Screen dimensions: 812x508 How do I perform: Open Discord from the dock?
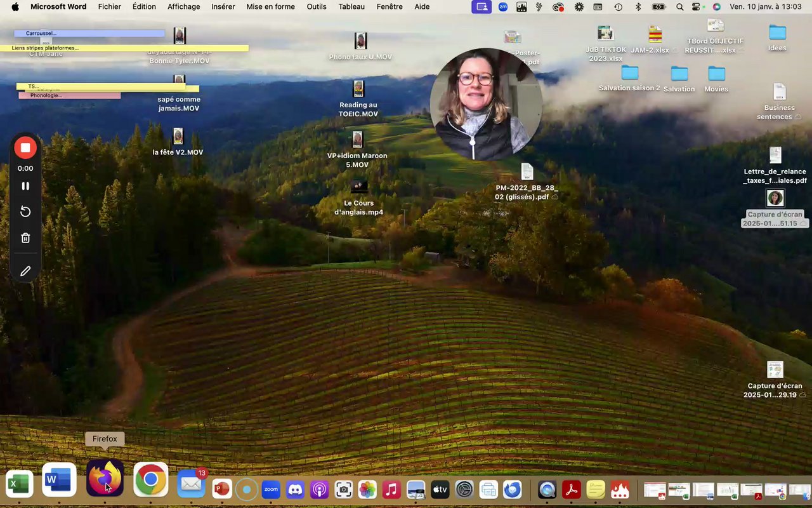point(295,489)
